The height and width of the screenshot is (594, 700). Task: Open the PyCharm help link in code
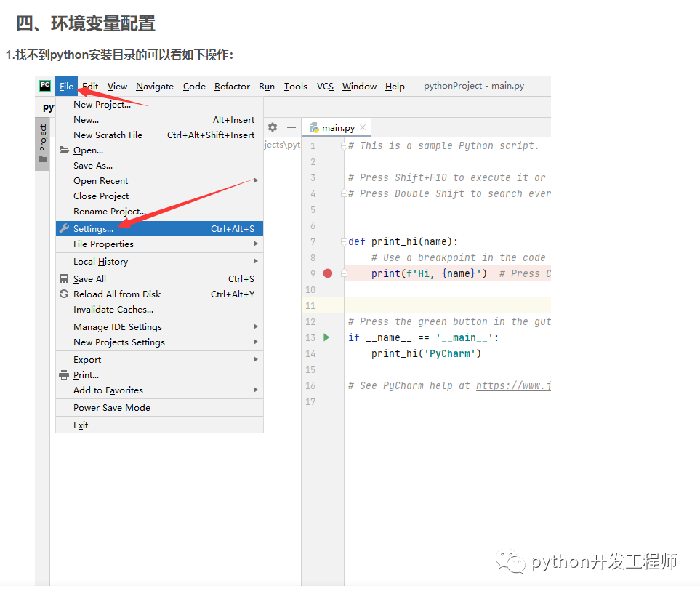point(512,386)
